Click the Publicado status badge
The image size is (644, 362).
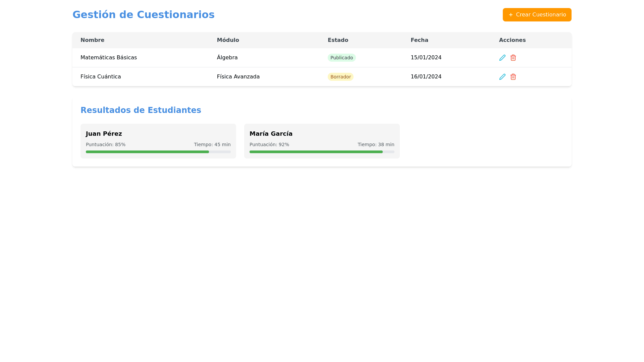[341, 58]
